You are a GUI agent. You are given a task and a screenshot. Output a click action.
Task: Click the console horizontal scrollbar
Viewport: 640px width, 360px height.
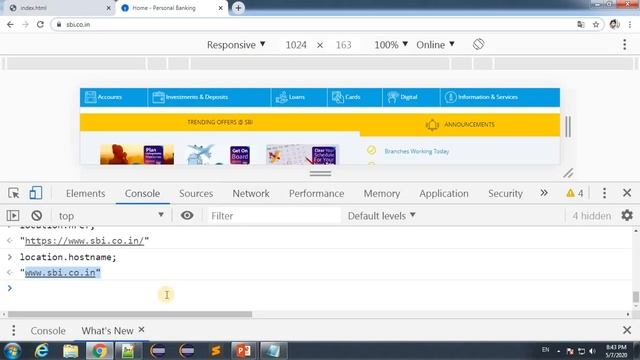[x=130, y=314]
